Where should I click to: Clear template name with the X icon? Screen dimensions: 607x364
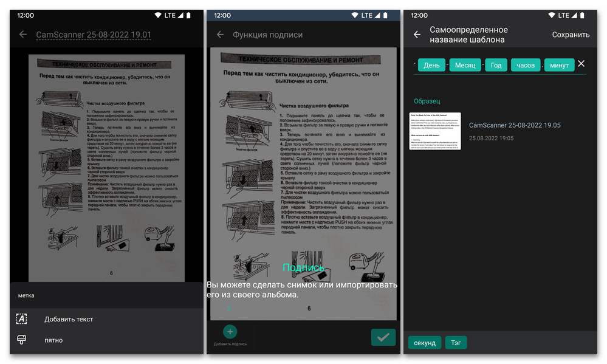pyautogui.click(x=581, y=64)
